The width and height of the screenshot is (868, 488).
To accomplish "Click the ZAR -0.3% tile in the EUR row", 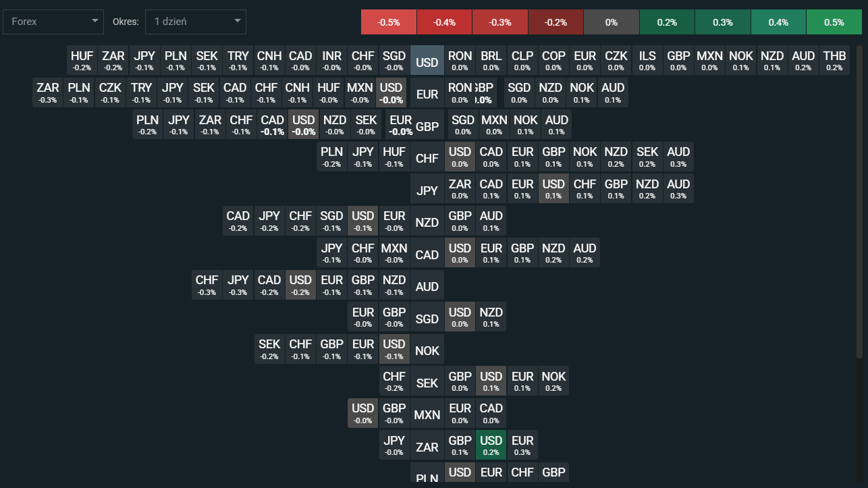I will 48,92.
